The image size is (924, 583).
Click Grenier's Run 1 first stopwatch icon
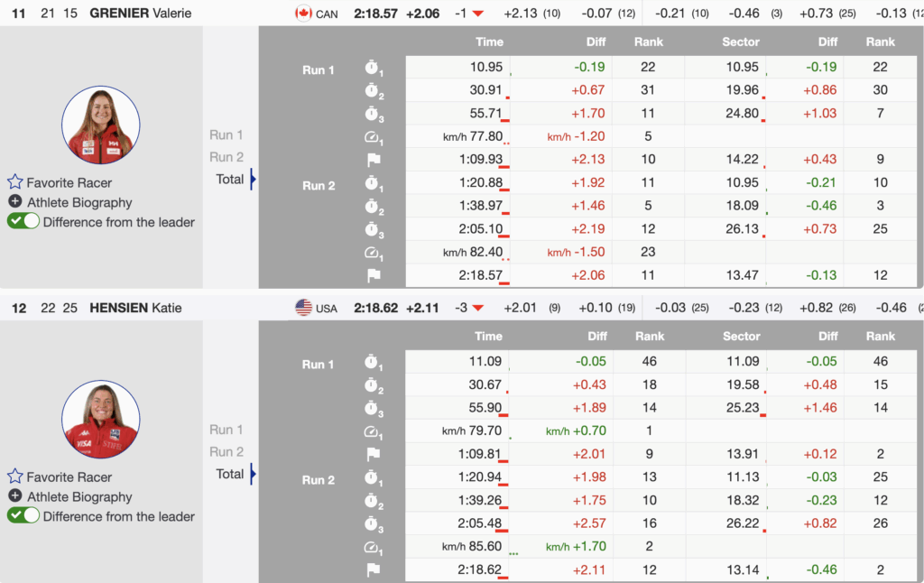[373, 68]
